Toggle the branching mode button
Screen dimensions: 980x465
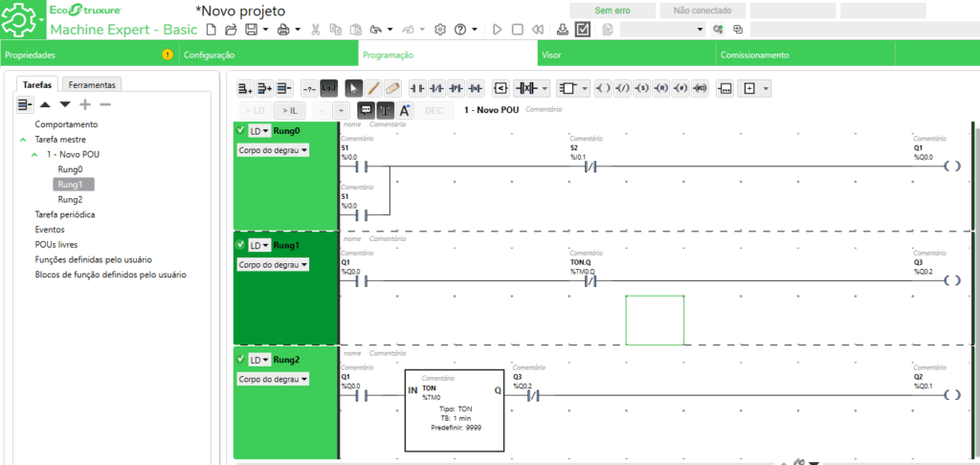[329, 89]
